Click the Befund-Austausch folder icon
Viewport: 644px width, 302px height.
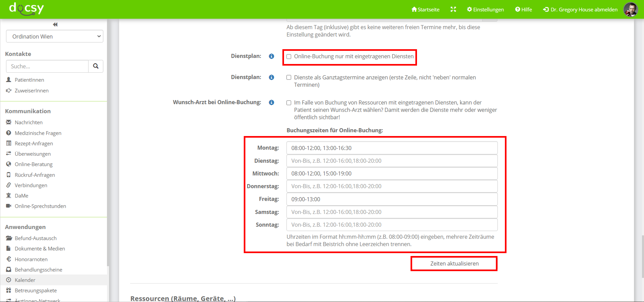(x=9, y=238)
